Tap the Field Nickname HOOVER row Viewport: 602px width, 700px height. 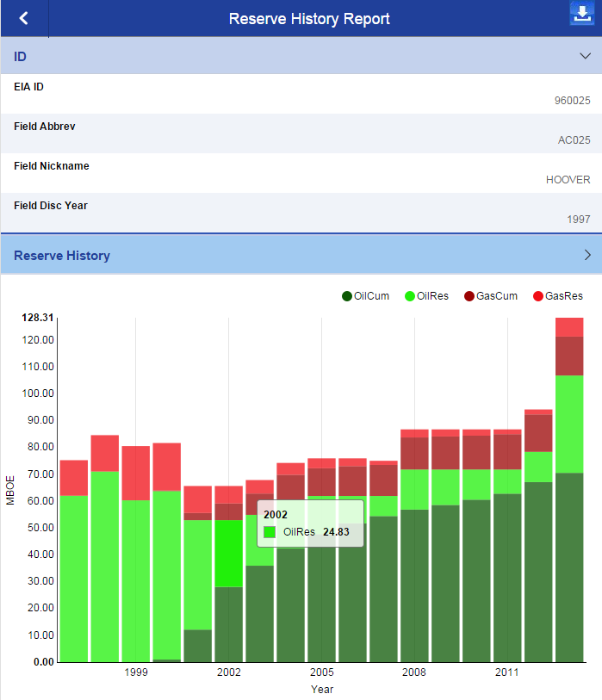(x=301, y=173)
